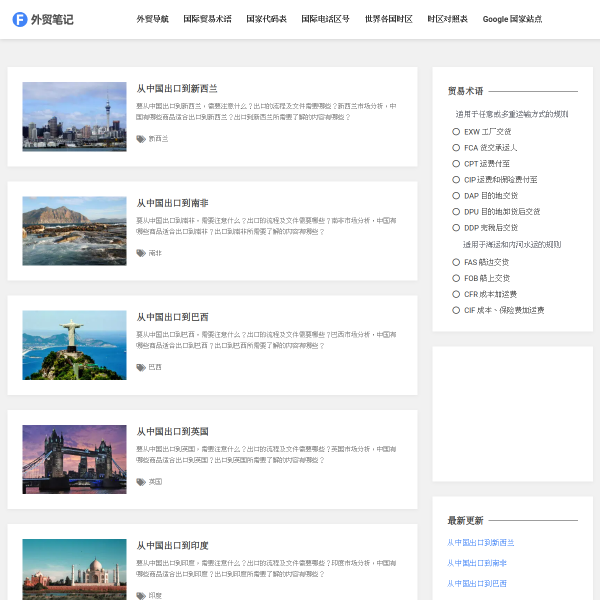
Task: Click the circle bullet before DAP 目的地交货
Action: (x=456, y=196)
